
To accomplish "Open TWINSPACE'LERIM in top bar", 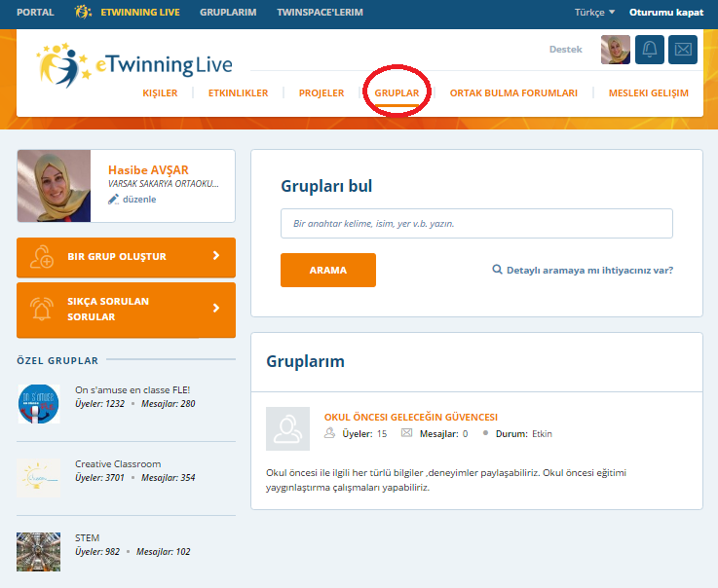I will click(321, 13).
